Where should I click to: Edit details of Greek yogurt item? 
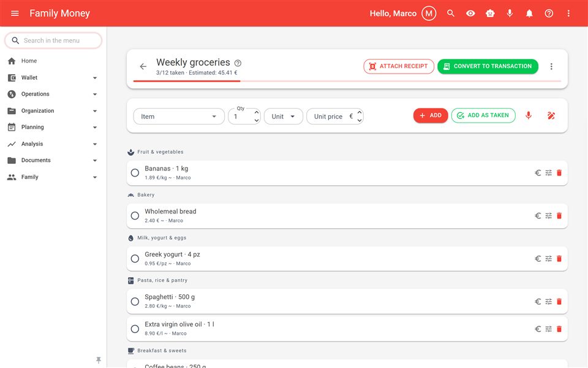pos(549,258)
